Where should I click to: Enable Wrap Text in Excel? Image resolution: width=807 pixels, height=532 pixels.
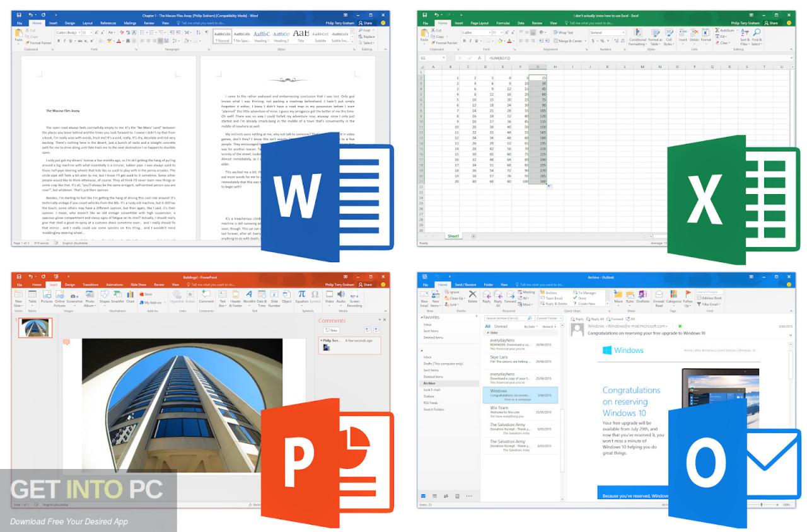[x=563, y=32]
